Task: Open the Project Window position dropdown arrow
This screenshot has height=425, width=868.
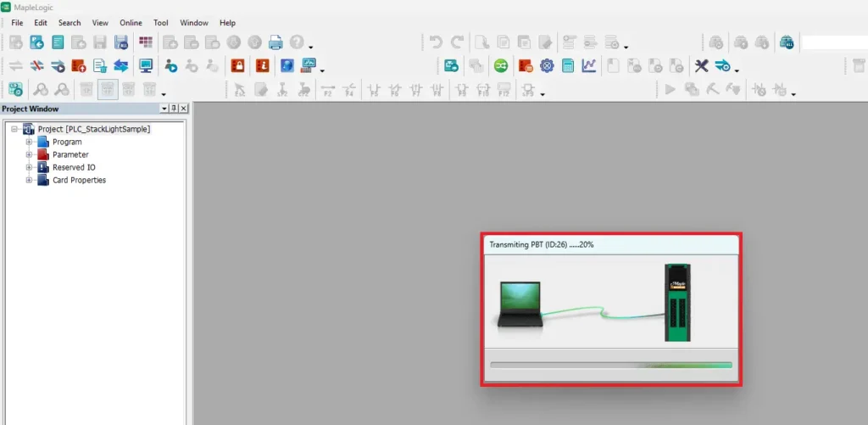Action: [164, 109]
